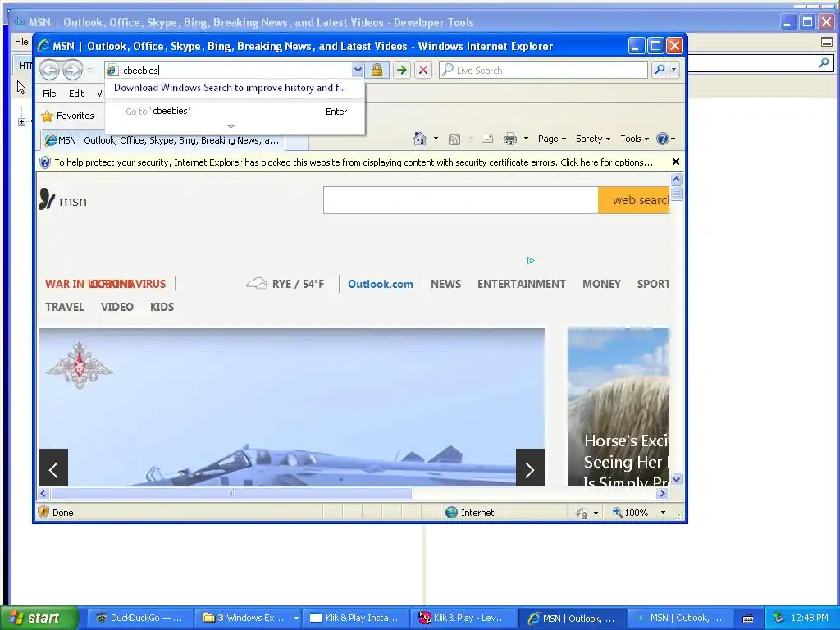This screenshot has height=630, width=840.
Task: Open the Horse story thumbnail
Action: [619, 407]
